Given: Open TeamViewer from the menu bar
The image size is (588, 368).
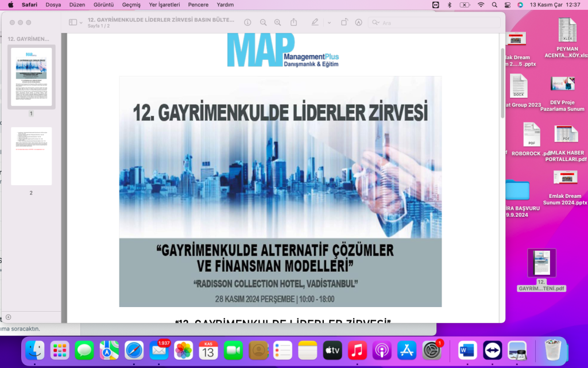Looking at the screenshot, I should [x=435, y=5].
